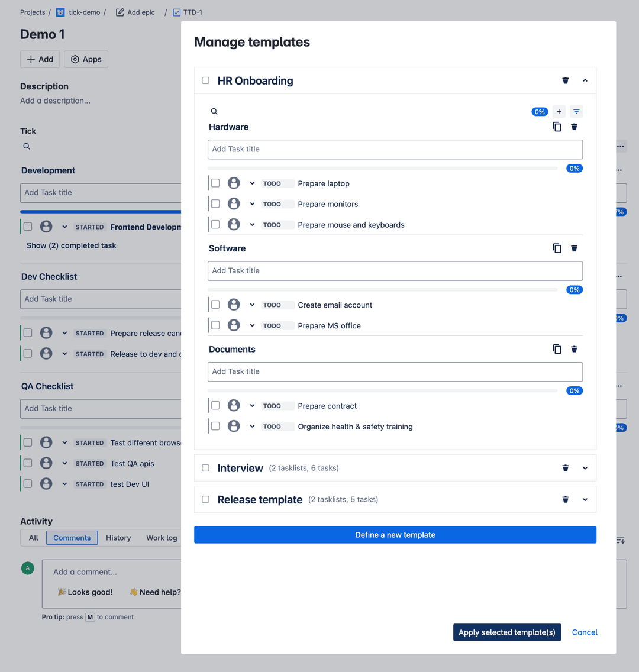Viewport: 639px width, 672px height.
Task: Open status dropdown for Test QA apis
Action: (64, 463)
